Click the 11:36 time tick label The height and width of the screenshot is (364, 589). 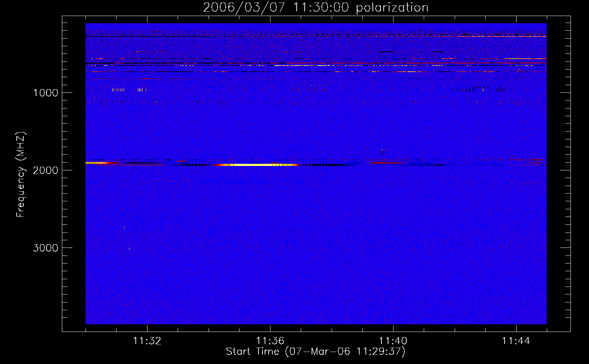click(270, 341)
